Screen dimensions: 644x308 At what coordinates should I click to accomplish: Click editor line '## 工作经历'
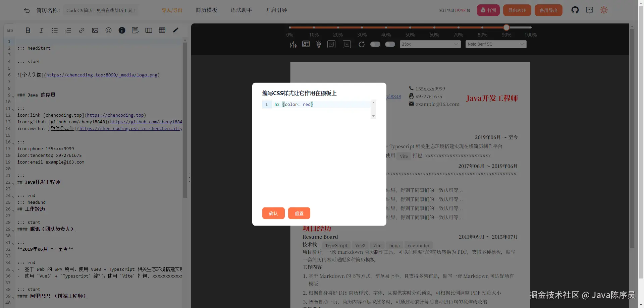tap(31, 209)
